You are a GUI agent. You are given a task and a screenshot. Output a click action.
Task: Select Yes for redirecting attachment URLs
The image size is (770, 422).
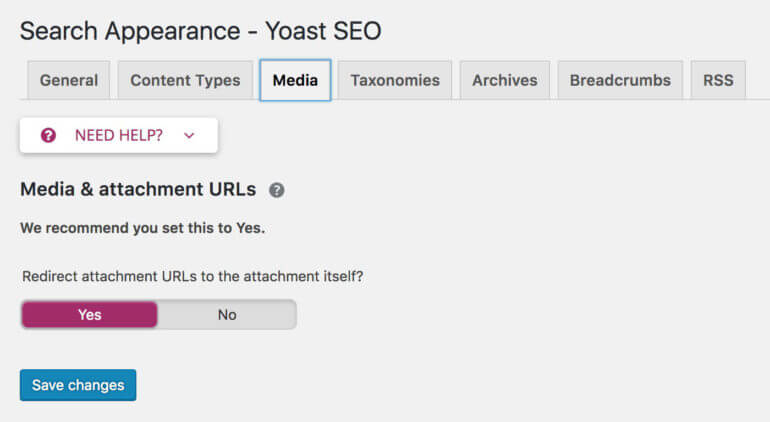tap(89, 314)
